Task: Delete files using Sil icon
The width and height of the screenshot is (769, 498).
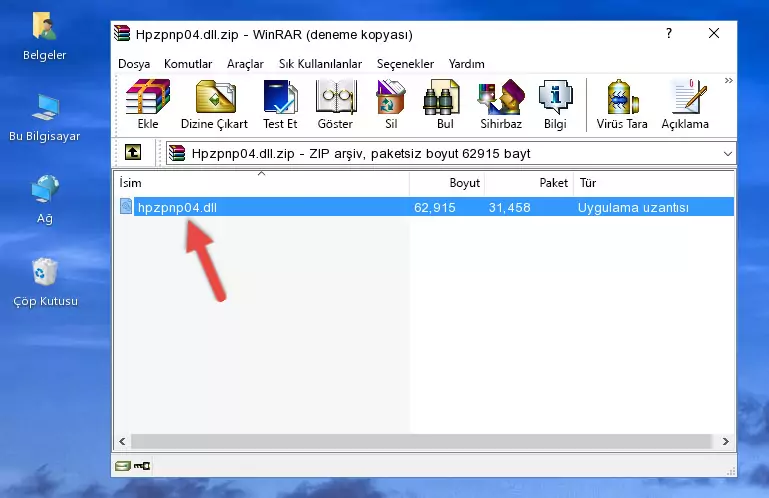Action: [x=391, y=105]
